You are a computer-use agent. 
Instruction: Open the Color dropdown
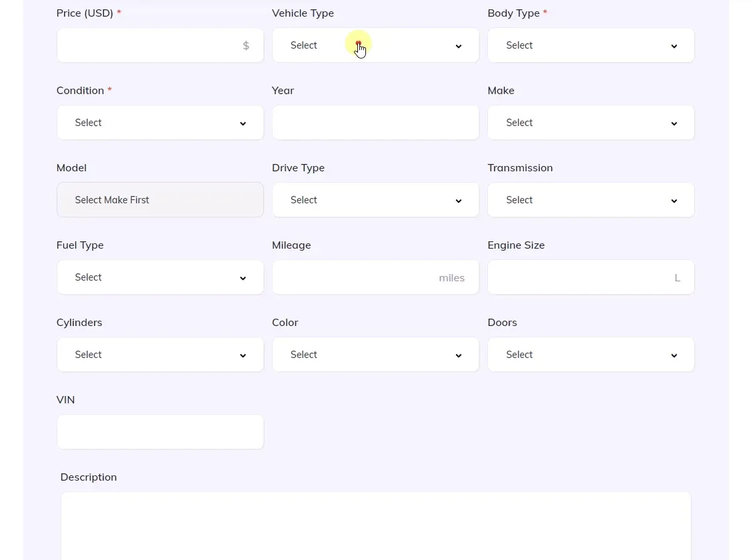coord(375,355)
